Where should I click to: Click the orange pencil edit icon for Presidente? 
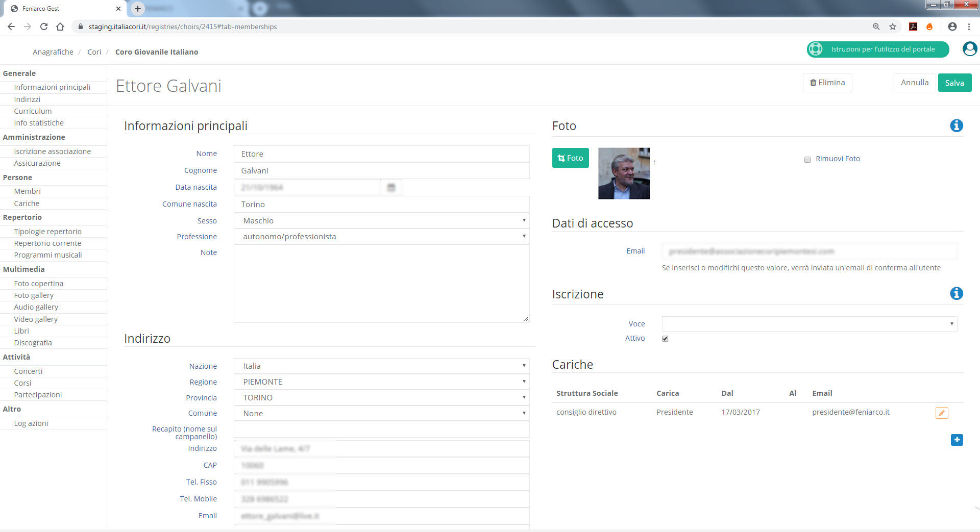point(942,413)
